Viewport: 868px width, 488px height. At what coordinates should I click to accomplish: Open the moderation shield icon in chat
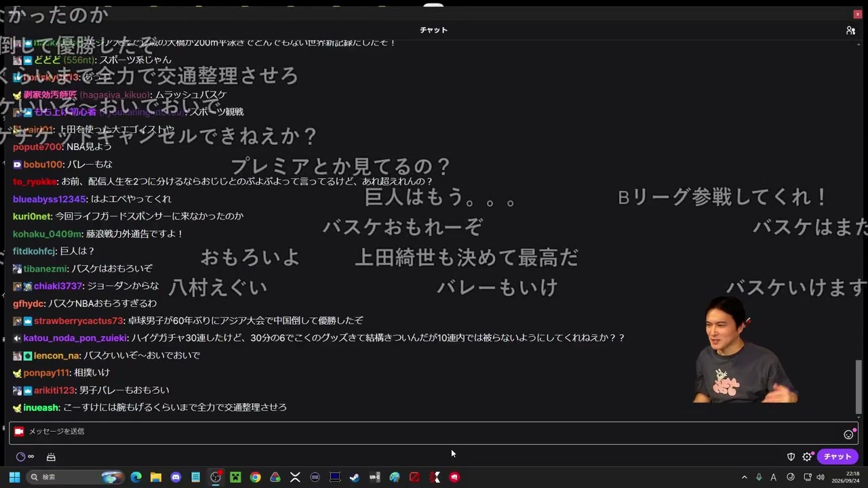pos(791,457)
